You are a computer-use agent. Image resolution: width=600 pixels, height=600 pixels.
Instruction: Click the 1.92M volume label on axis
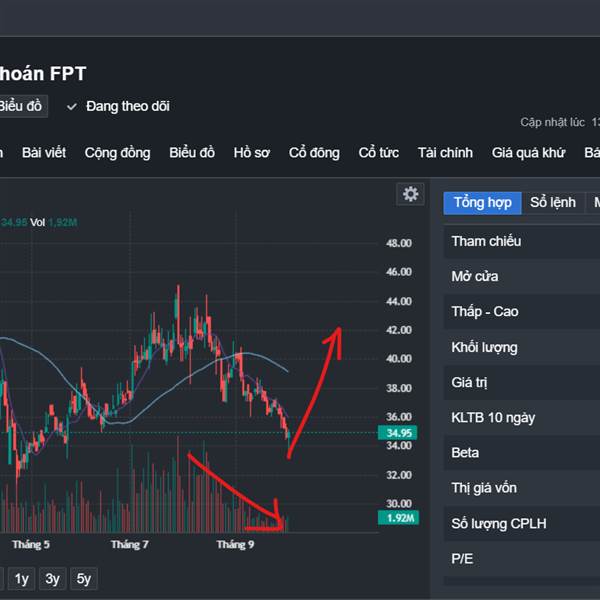pos(395,518)
